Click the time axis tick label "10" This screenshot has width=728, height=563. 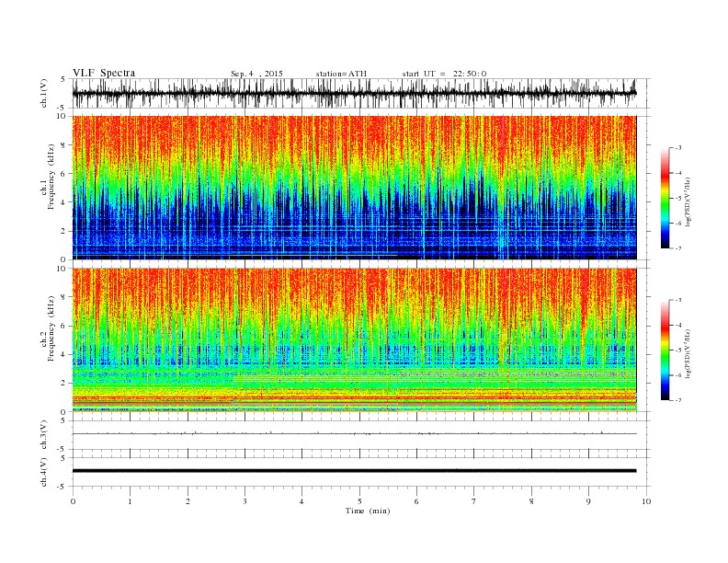pos(646,501)
